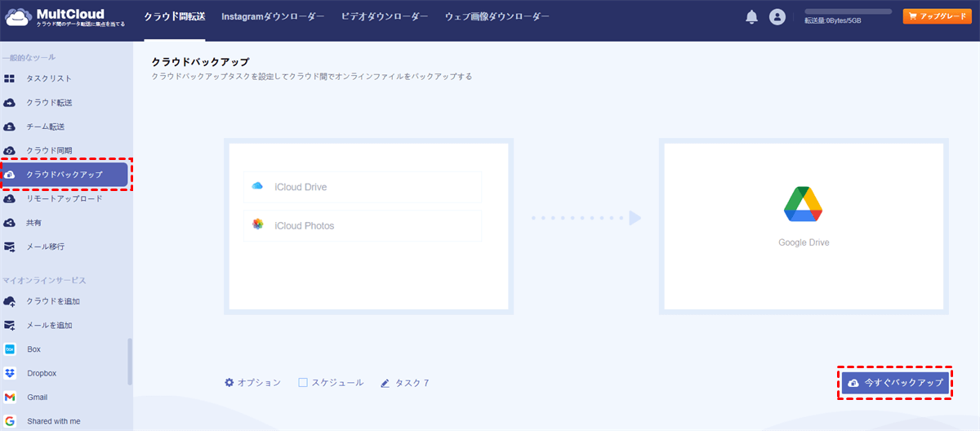Click the チーム転送 sidebar icon
Viewport: 980px width, 431px height.
pyautogui.click(x=10, y=127)
